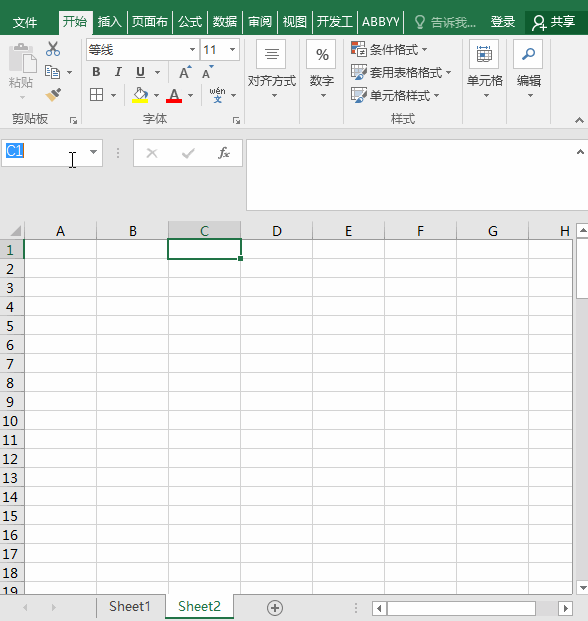Open the font size dropdown

(232, 50)
